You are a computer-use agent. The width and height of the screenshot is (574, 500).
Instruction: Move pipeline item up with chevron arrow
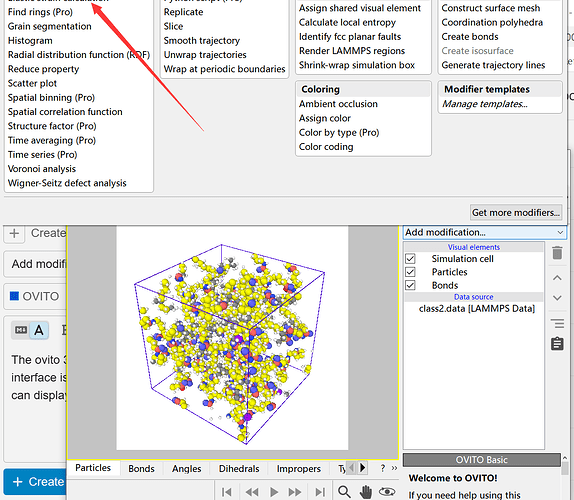point(557,278)
